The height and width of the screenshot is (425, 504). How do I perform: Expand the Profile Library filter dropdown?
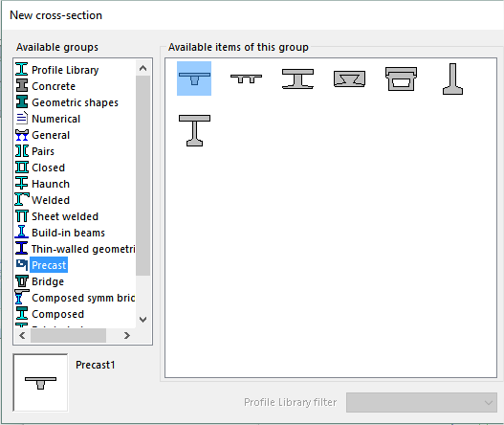click(x=422, y=402)
